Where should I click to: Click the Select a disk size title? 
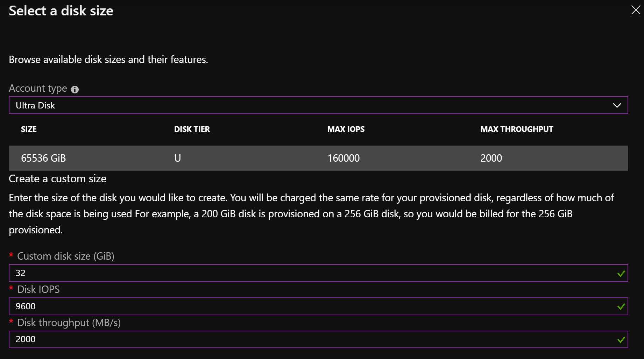coord(61,11)
